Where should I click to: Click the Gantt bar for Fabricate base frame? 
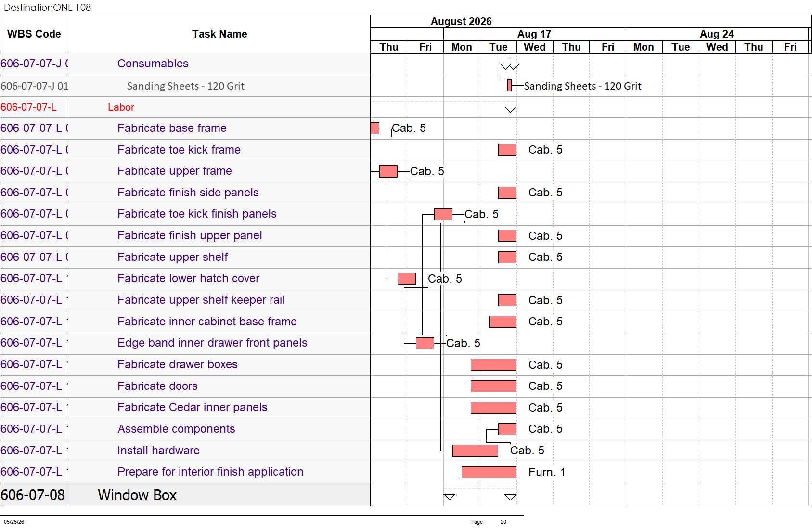(x=375, y=128)
